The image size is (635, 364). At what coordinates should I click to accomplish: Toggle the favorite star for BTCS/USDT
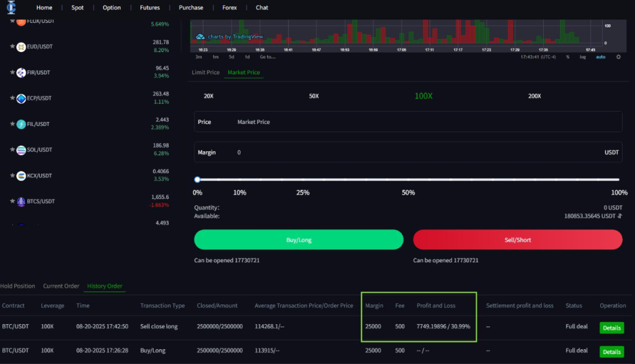pyautogui.click(x=12, y=202)
